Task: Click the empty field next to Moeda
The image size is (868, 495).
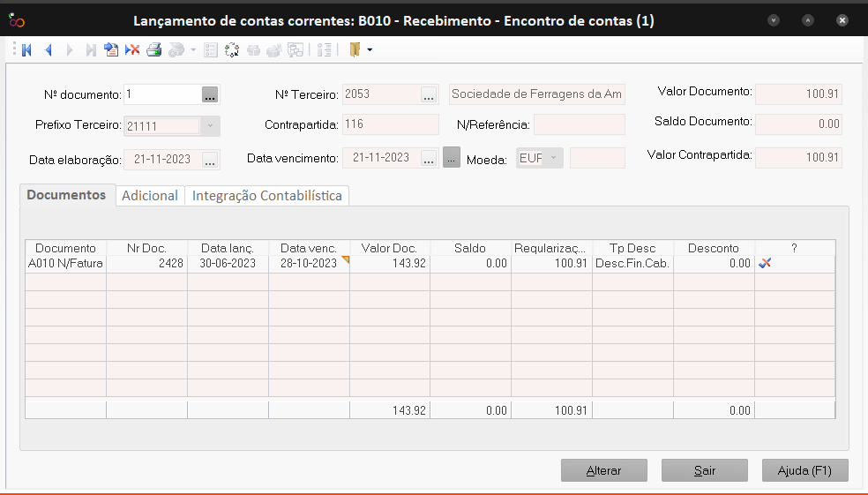Action: [597, 158]
